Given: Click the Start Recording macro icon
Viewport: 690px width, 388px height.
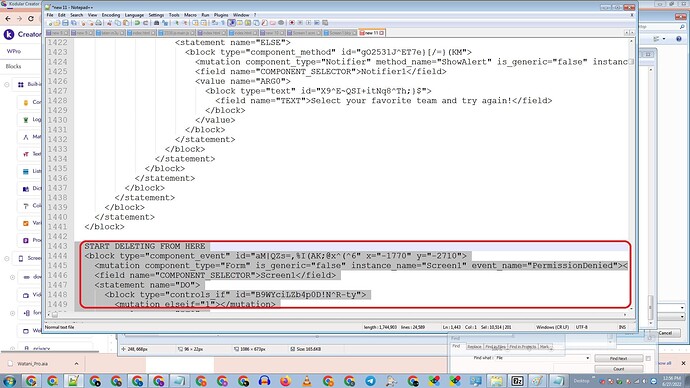Looking at the screenshot, I should coord(292,23).
